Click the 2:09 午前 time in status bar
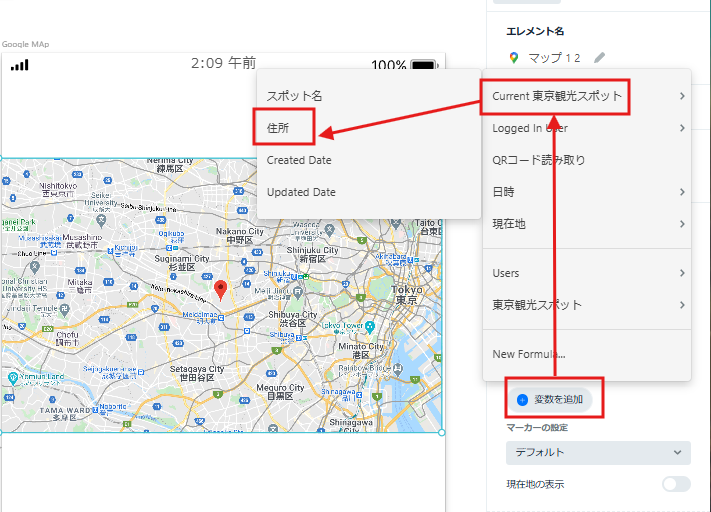The width and height of the screenshot is (711, 512). point(224,63)
